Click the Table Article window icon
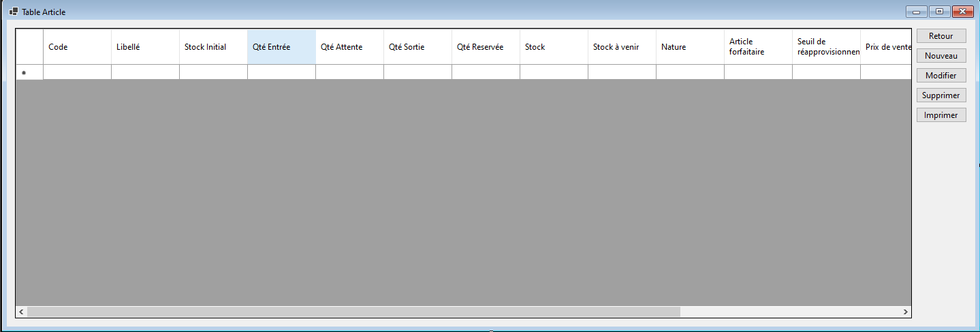980x332 pixels. click(x=13, y=12)
